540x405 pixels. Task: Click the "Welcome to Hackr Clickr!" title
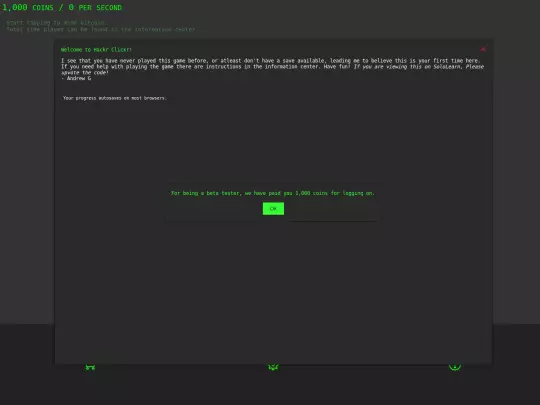coord(96,50)
